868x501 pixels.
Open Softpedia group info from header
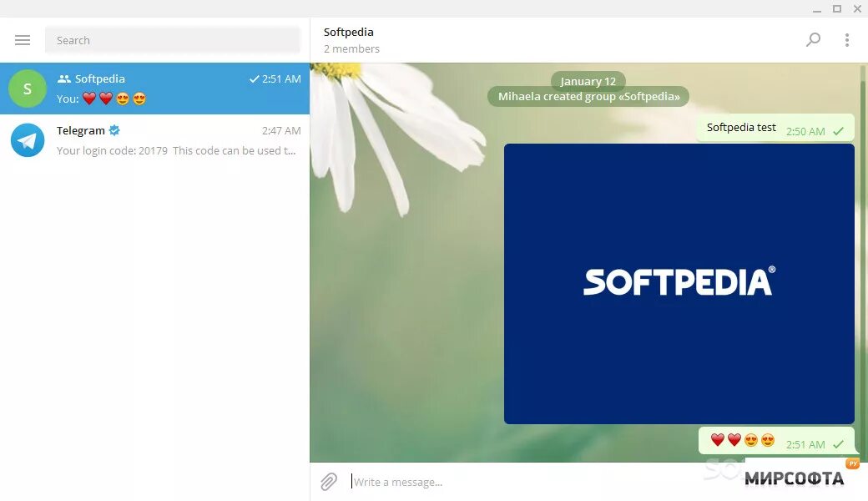(x=348, y=32)
